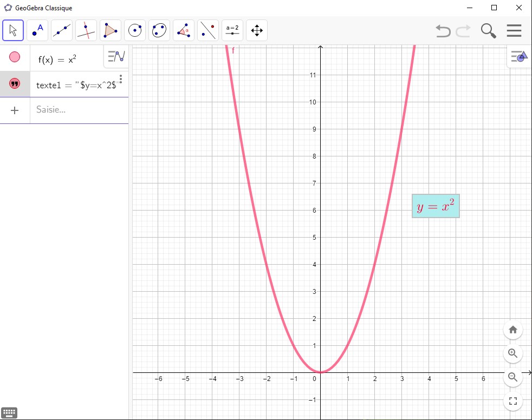Click the Saisie input field
Image resolution: width=532 pixels, height=420 pixels.
pyautogui.click(x=79, y=109)
